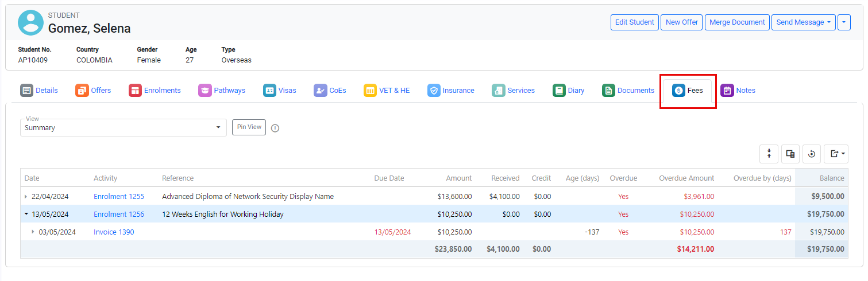Click the Pin View button
The image size is (868, 281).
(249, 127)
